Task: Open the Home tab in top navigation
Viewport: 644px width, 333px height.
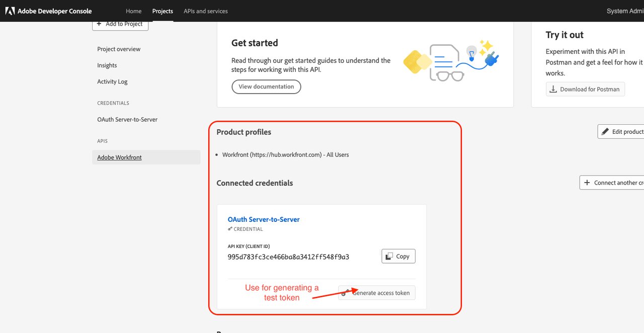Action: (133, 11)
